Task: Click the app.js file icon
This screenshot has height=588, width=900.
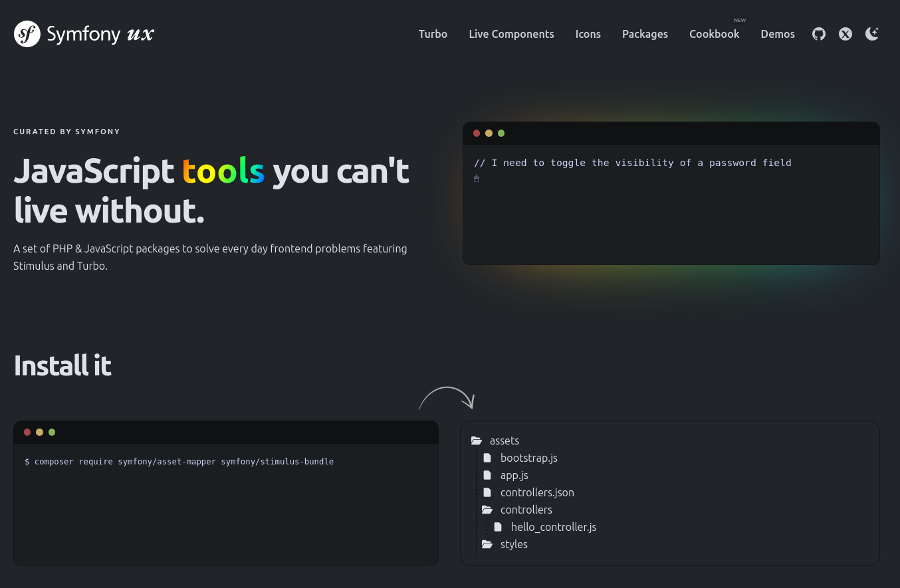Action: (487, 475)
